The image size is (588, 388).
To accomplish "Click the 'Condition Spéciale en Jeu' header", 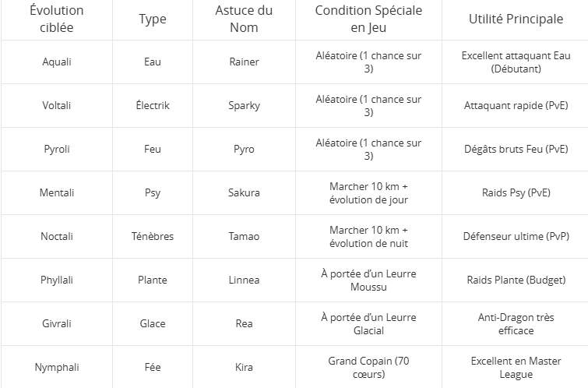I will 368,19.
